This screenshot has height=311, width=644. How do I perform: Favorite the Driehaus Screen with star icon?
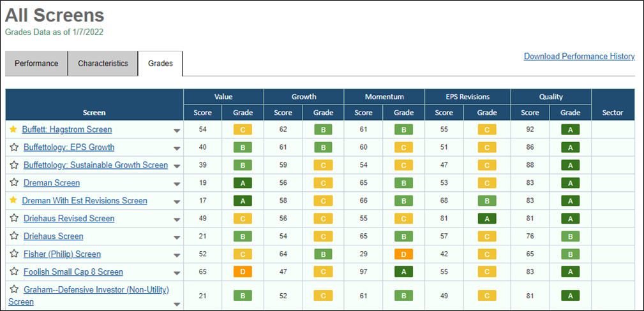click(15, 236)
